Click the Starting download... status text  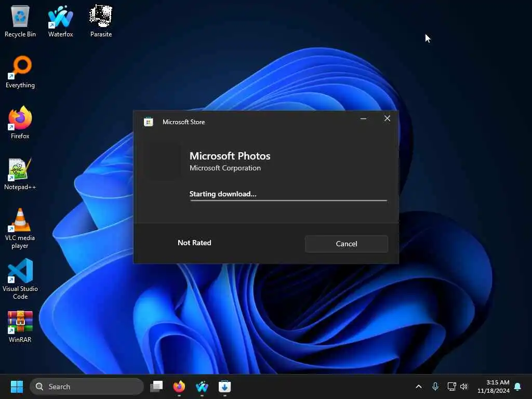pyautogui.click(x=222, y=194)
